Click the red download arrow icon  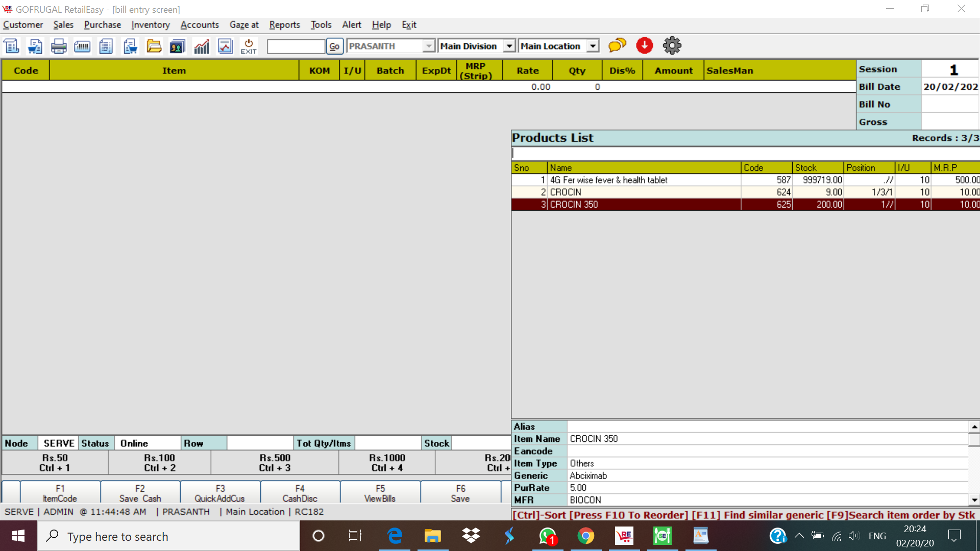coord(644,46)
